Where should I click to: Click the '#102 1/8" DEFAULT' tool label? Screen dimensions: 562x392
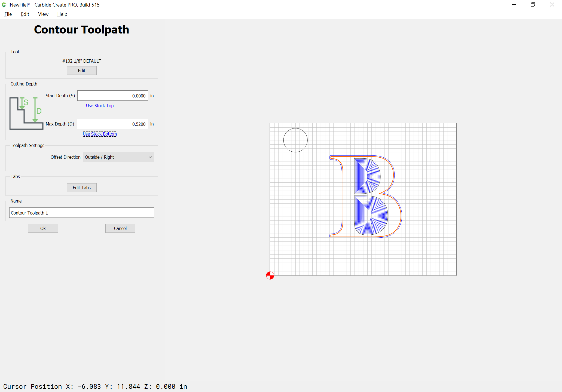(x=82, y=61)
